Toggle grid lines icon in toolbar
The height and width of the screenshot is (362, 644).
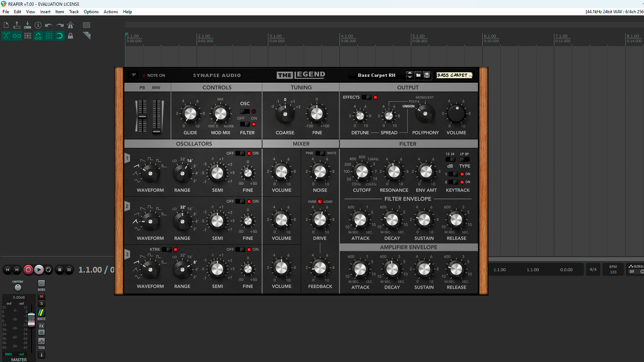click(49, 36)
